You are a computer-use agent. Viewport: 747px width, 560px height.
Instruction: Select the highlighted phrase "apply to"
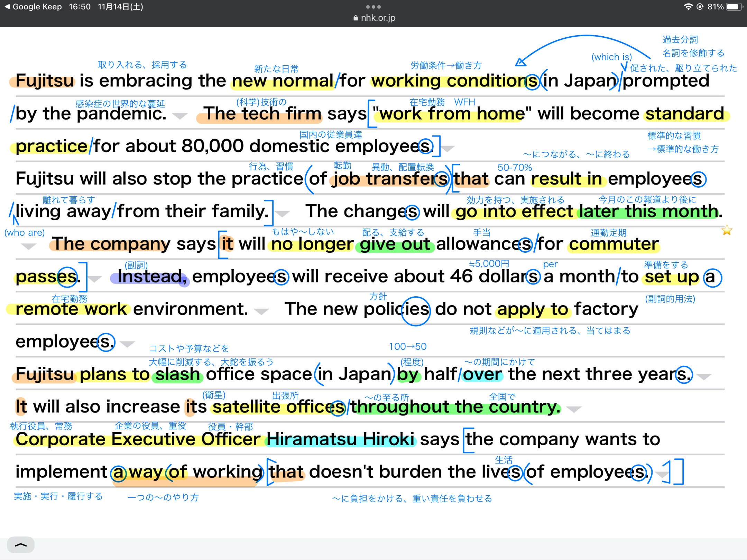click(x=533, y=309)
